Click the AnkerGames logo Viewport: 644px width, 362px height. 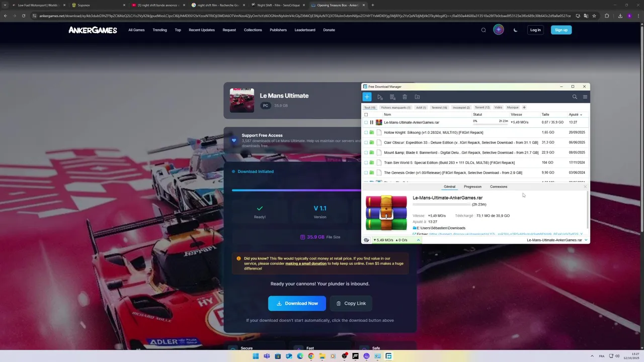(x=93, y=30)
